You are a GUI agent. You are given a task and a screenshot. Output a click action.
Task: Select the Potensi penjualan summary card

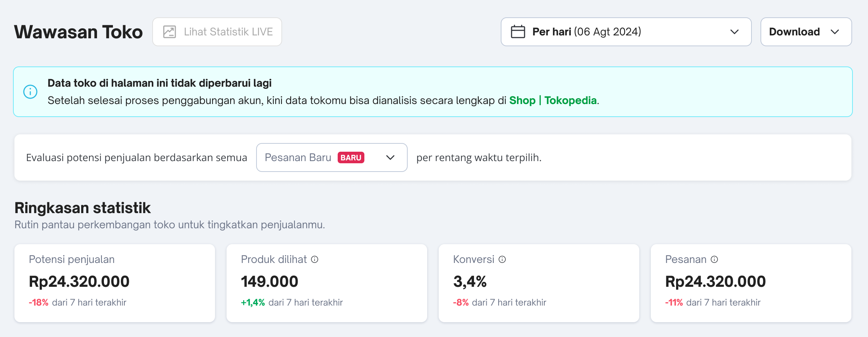(x=115, y=283)
